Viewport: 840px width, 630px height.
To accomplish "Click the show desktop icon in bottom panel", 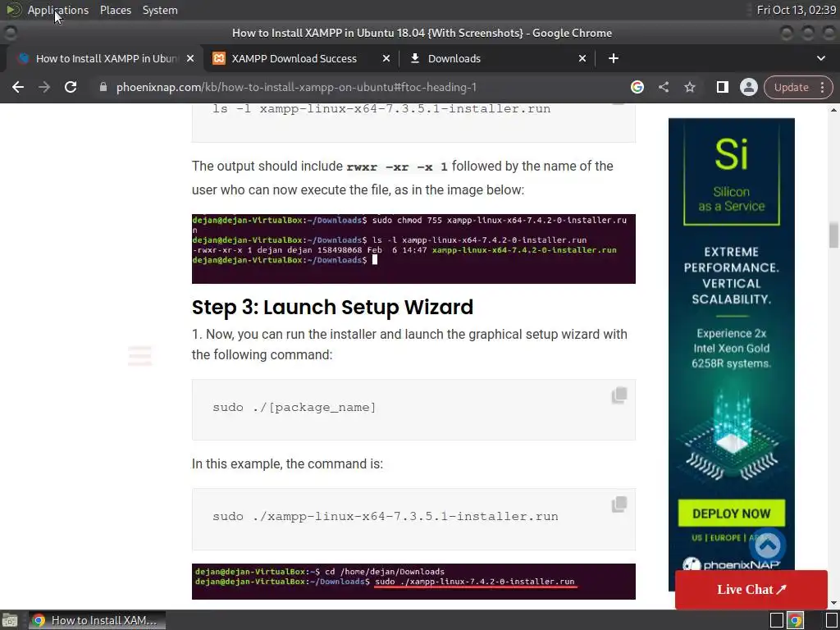I will [9, 620].
